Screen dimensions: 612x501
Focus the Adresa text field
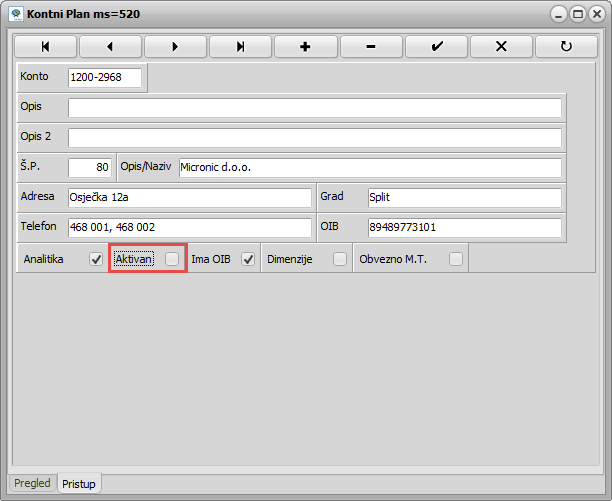coord(190,197)
